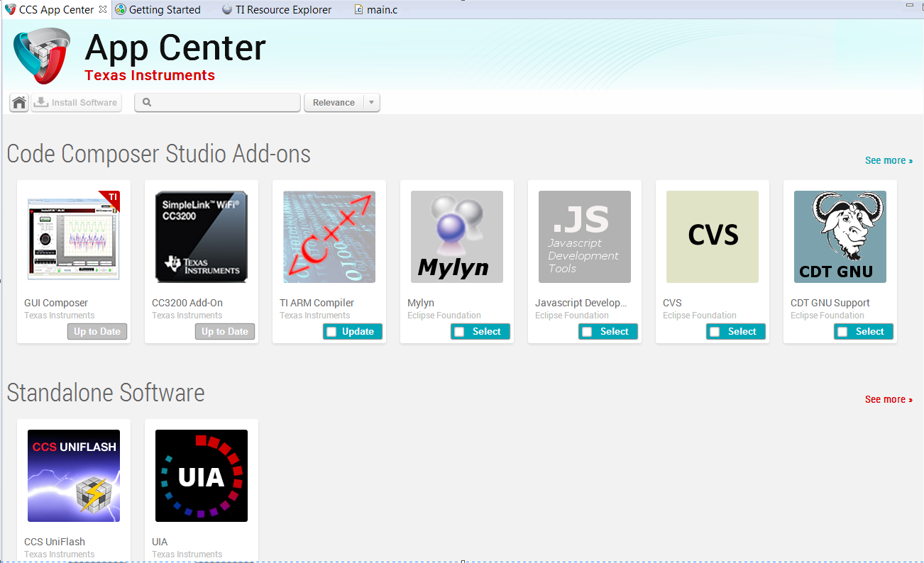
Task: Click the truncated Javascript Develop... name
Action: (581, 303)
